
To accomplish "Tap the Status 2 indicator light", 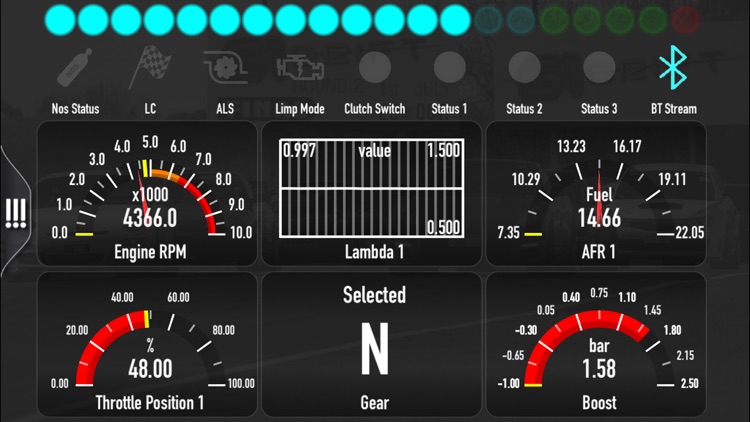I will [524, 67].
